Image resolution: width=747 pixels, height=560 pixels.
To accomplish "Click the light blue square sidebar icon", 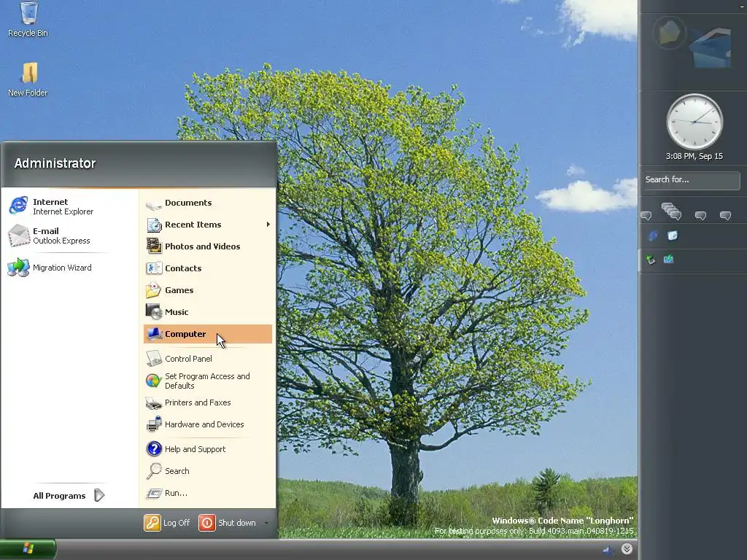I will point(672,236).
